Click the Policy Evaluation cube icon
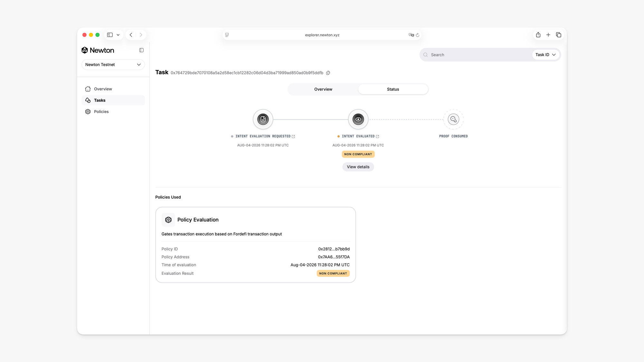 (x=168, y=220)
